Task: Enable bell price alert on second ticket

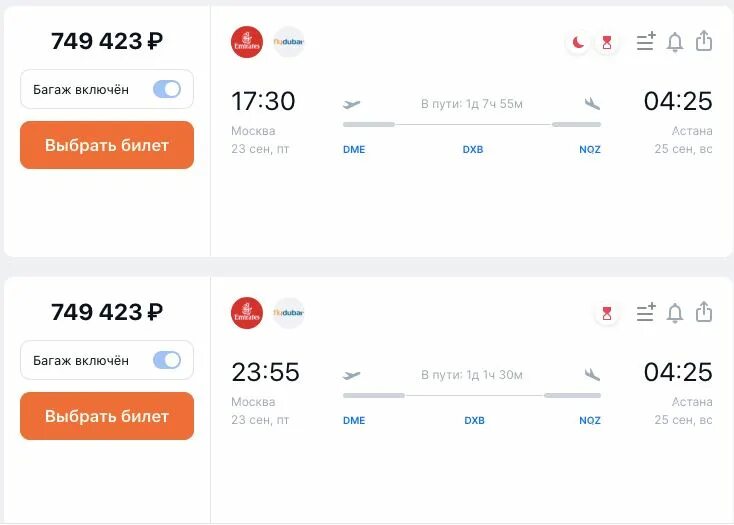Action: [675, 313]
